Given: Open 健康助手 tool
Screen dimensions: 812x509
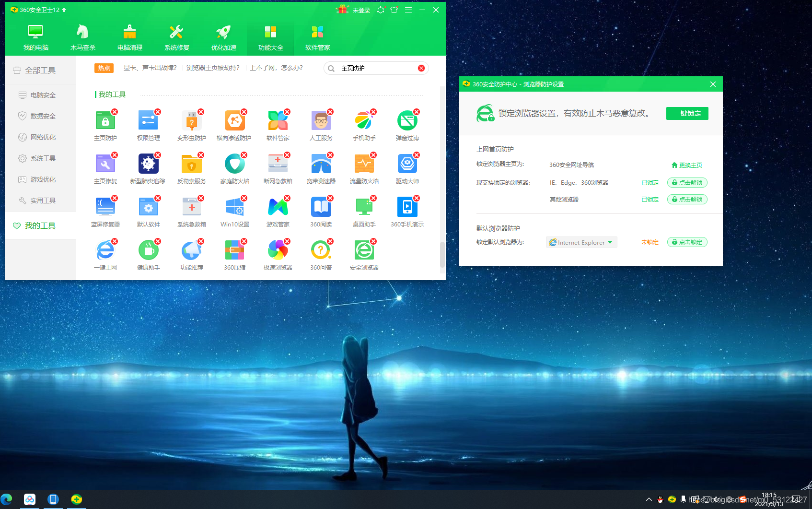Looking at the screenshot, I should pos(149,255).
